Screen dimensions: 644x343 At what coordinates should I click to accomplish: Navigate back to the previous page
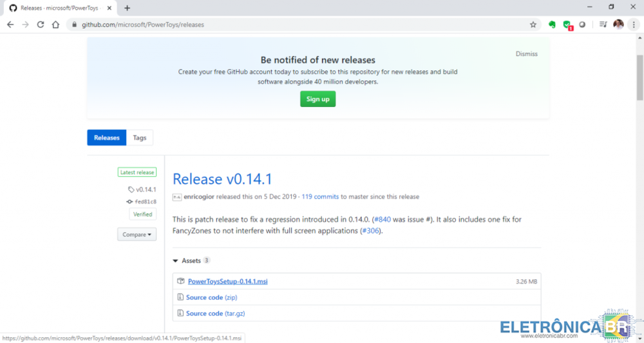[x=10, y=24]
